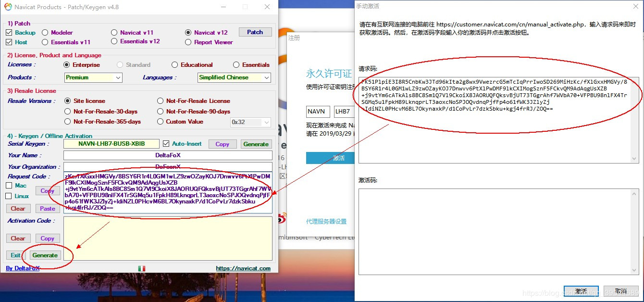Toggle the Backup checkbox
Image resolution: width=644 pixels, height=302 pixels.
9,33
